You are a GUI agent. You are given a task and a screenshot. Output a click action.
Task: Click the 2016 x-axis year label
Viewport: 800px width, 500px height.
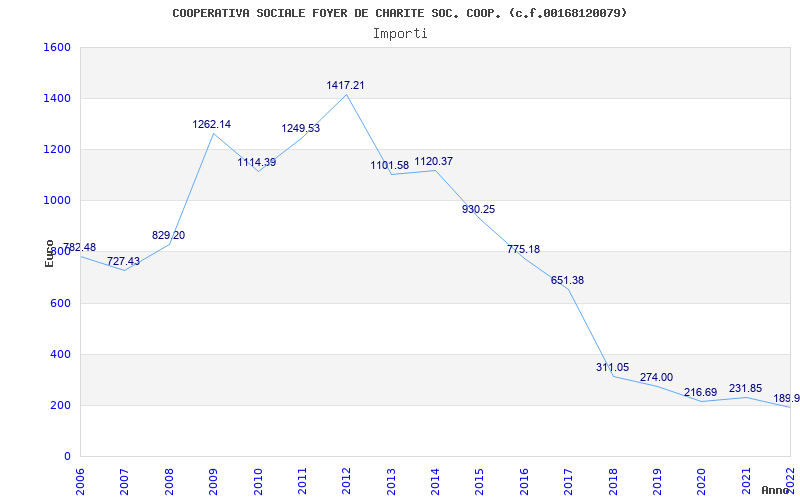[x=524, y=481]
